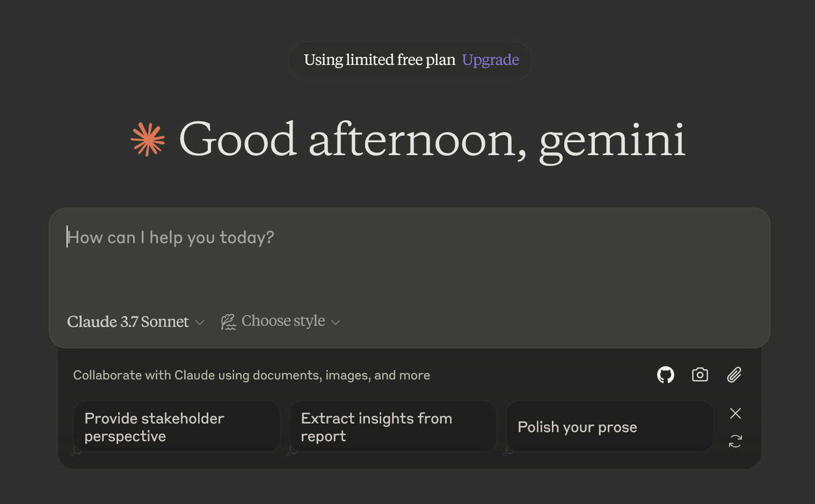Select the Extract insights from report suggestion
Image resolution: width=815 pixels, height=504 pixels.
[393, 427]
